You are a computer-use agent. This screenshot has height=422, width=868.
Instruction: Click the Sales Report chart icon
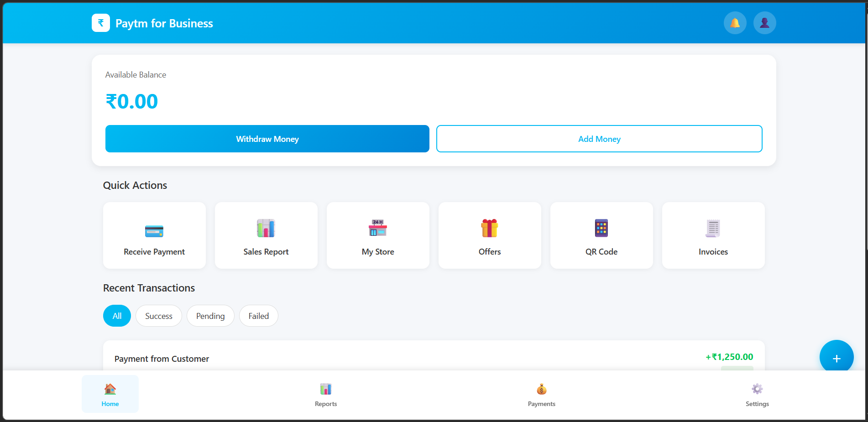pyautogui.click(x=266, y=228)
